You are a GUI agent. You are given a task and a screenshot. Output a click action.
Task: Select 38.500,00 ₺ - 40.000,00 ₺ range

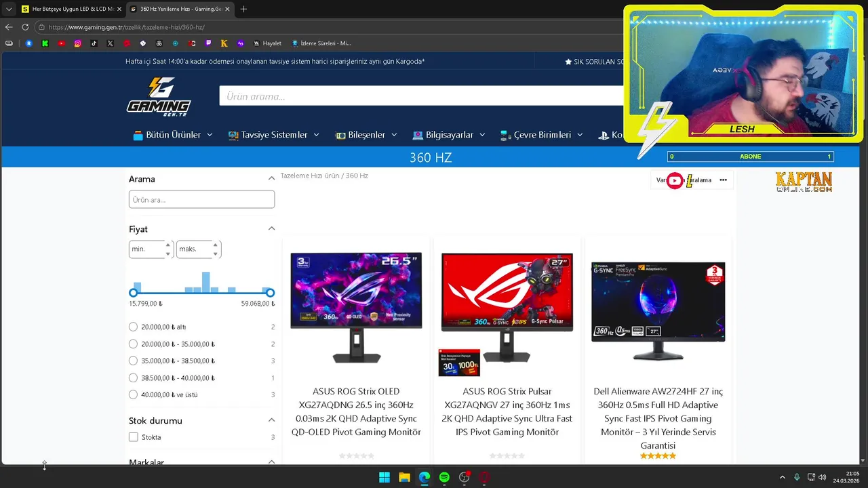[x=133, y=378]
